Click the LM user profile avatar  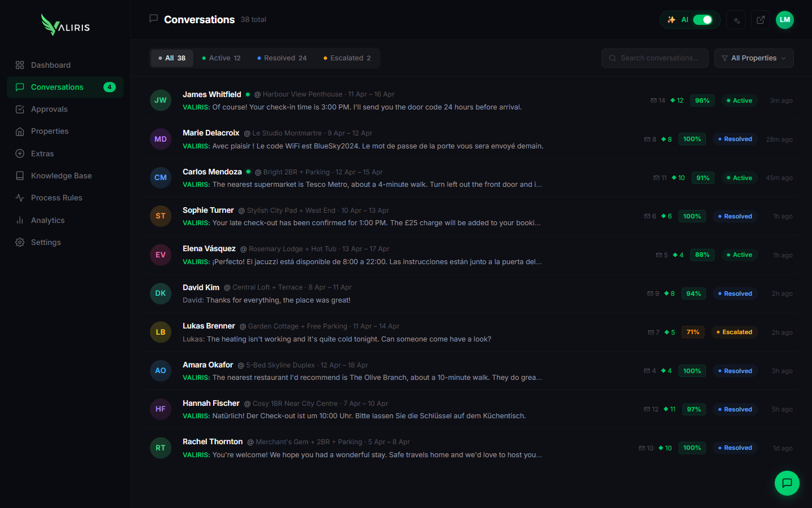click(x=785, y=20)
